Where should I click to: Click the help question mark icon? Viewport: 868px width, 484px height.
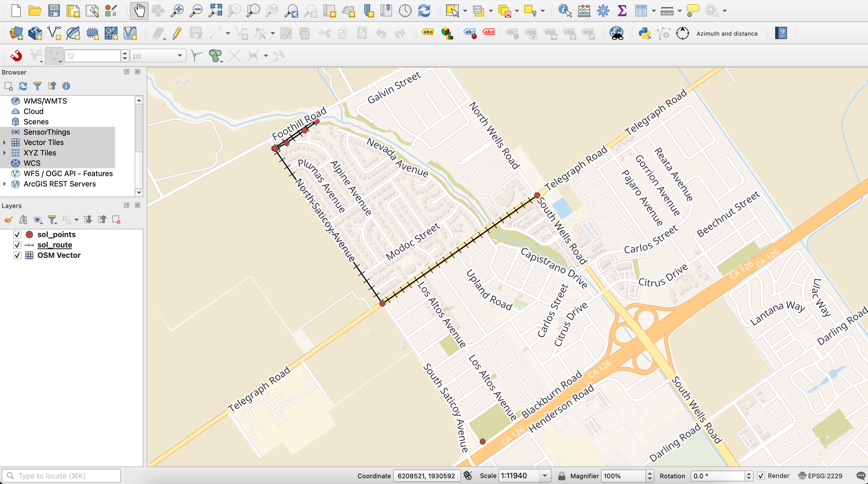781,33
